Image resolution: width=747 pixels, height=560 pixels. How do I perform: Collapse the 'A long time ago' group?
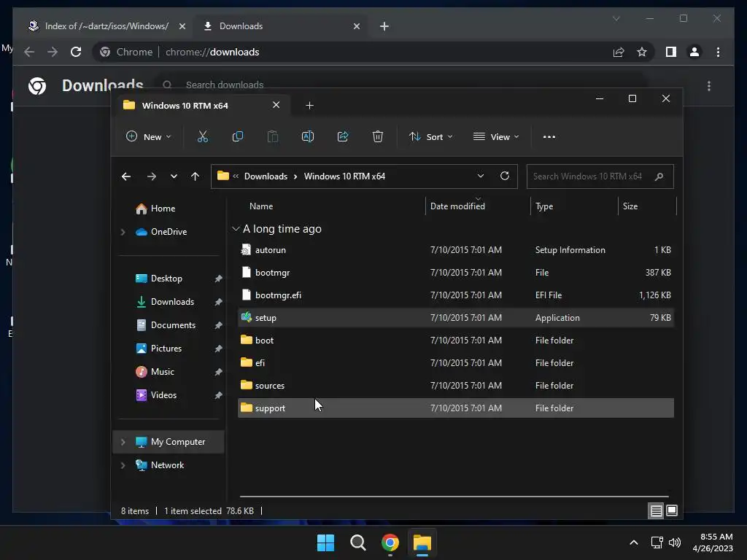(236, 229)
